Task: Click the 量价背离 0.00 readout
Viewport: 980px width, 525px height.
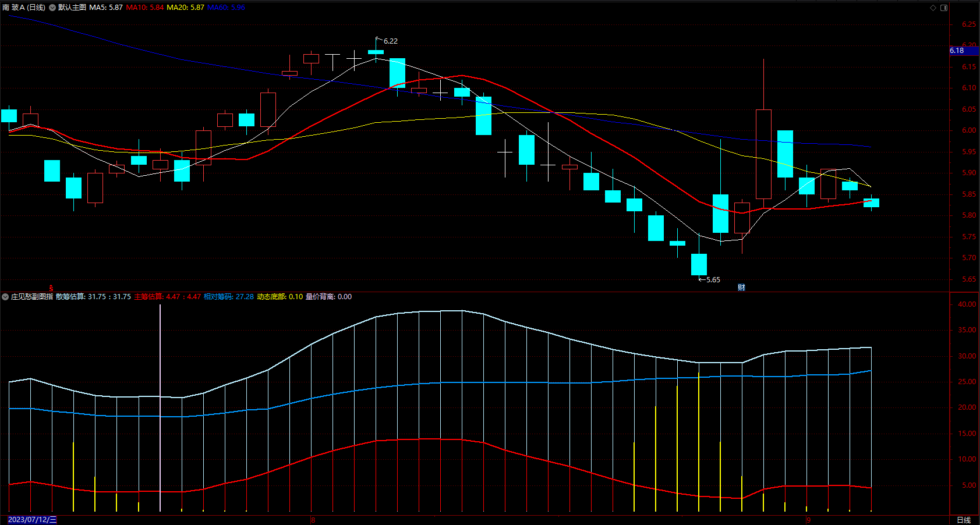Action: [x=328, y=297]
